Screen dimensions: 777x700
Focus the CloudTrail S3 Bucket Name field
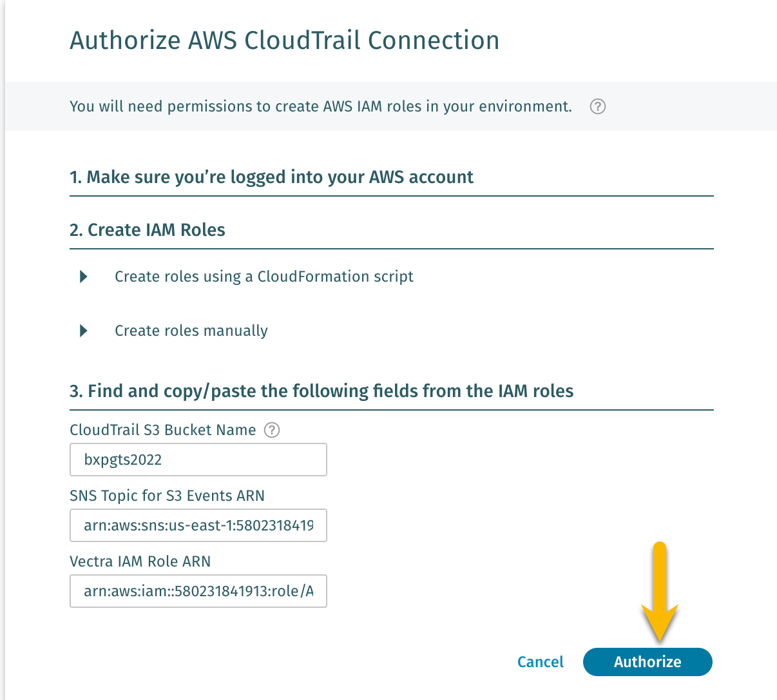tap(198, 460)
